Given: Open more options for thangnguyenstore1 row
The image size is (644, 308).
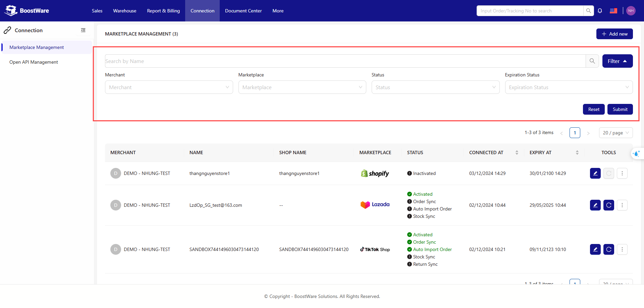Looking at the screenshot, I should coord(622,173).
